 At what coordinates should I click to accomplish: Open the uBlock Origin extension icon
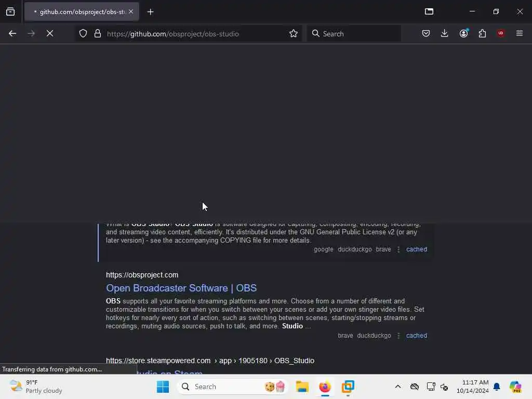point(501,33)
